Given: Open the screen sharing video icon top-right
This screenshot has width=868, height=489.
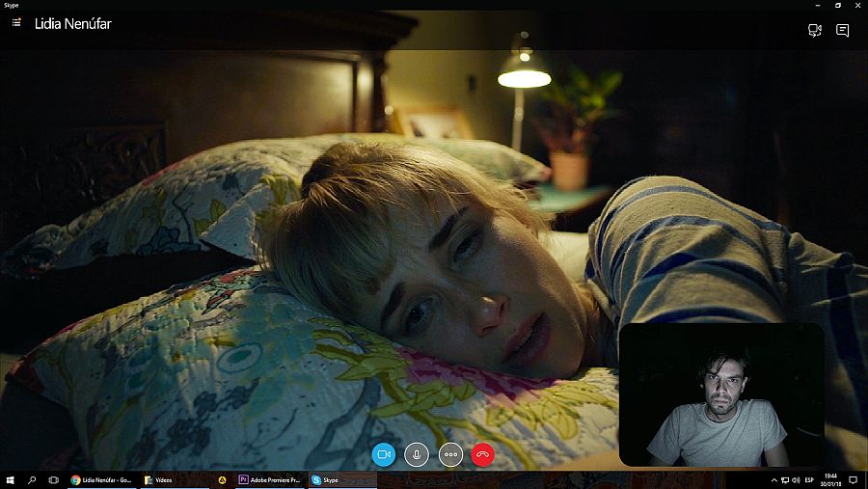Looking at the screenshot, I should point(814,31).
